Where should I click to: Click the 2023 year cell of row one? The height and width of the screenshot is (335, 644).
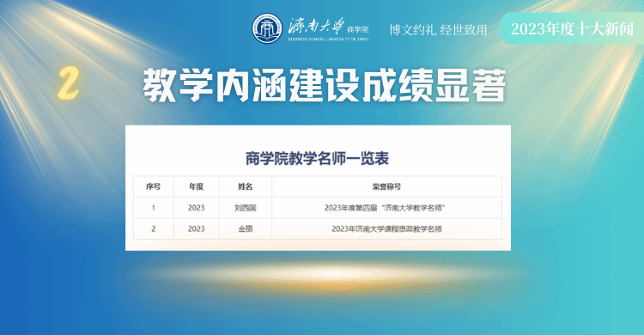tap(197, 208)
